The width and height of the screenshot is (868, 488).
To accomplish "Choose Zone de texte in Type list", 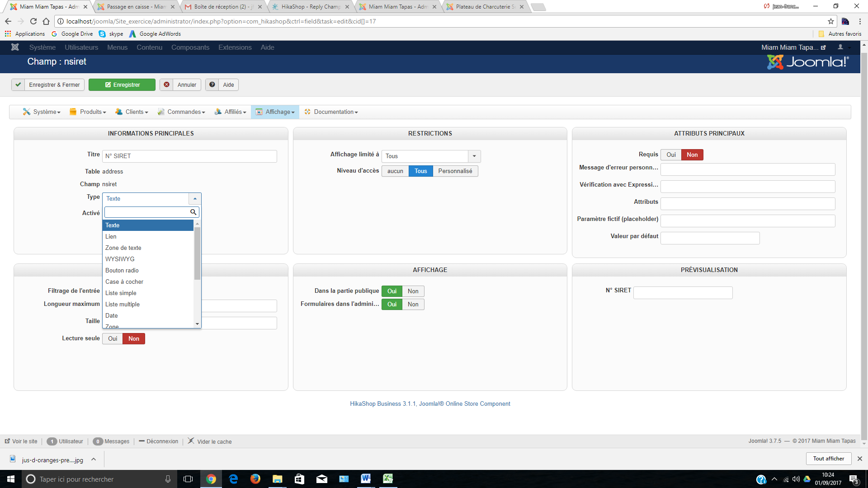I will [123, 248].
